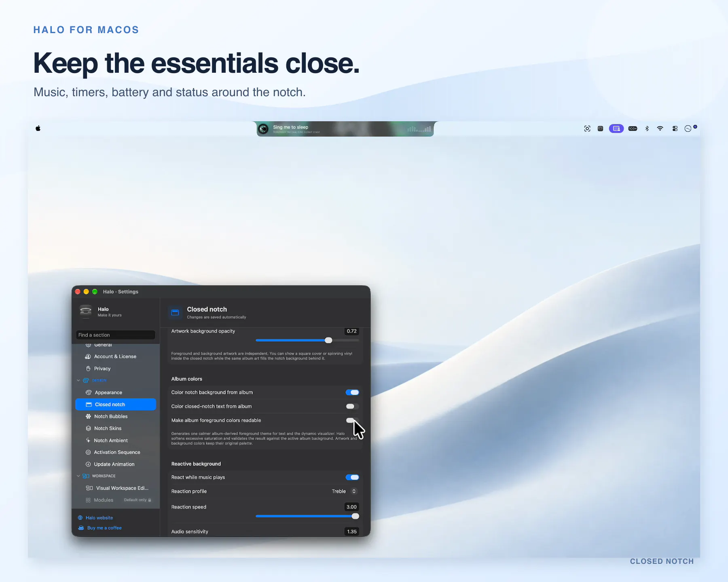Click the Notch Bubbles icon

tap(88, 416)
